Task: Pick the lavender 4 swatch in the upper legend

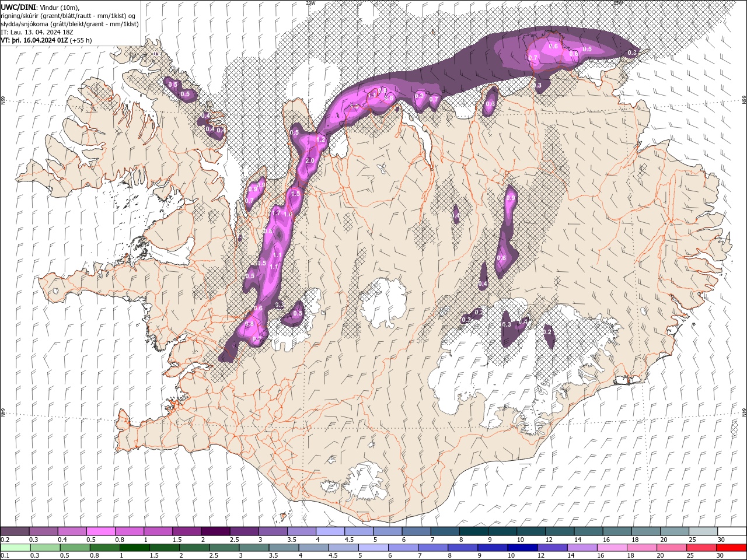Action: pyautogui.click(x=330, y=531)
